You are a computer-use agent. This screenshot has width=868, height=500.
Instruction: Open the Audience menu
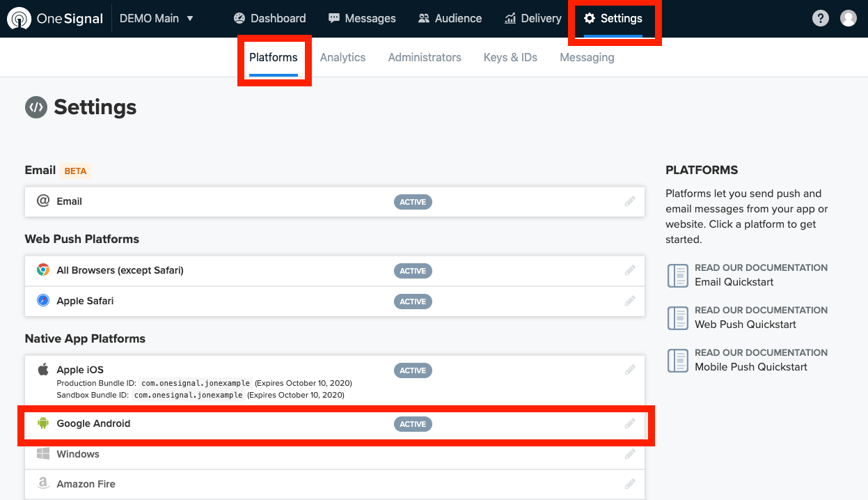pos(450,19)
